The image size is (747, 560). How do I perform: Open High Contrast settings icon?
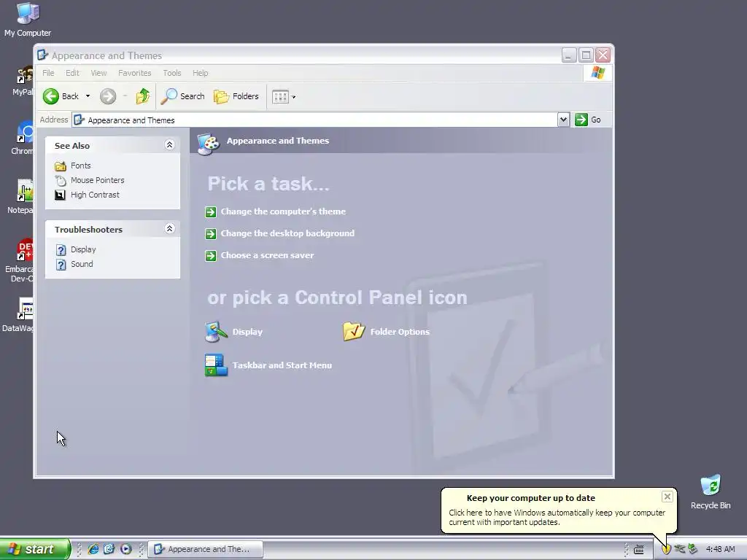(x=60, y=195)
